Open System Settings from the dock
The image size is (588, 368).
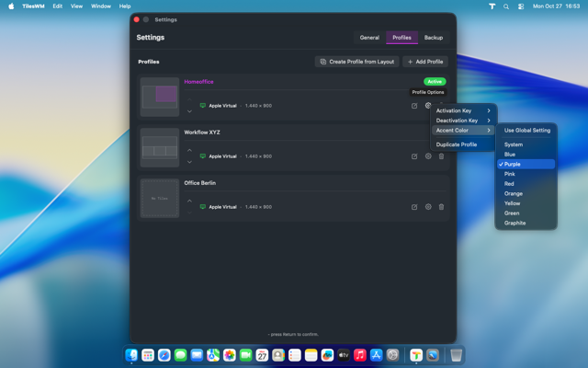pos(392,355)
